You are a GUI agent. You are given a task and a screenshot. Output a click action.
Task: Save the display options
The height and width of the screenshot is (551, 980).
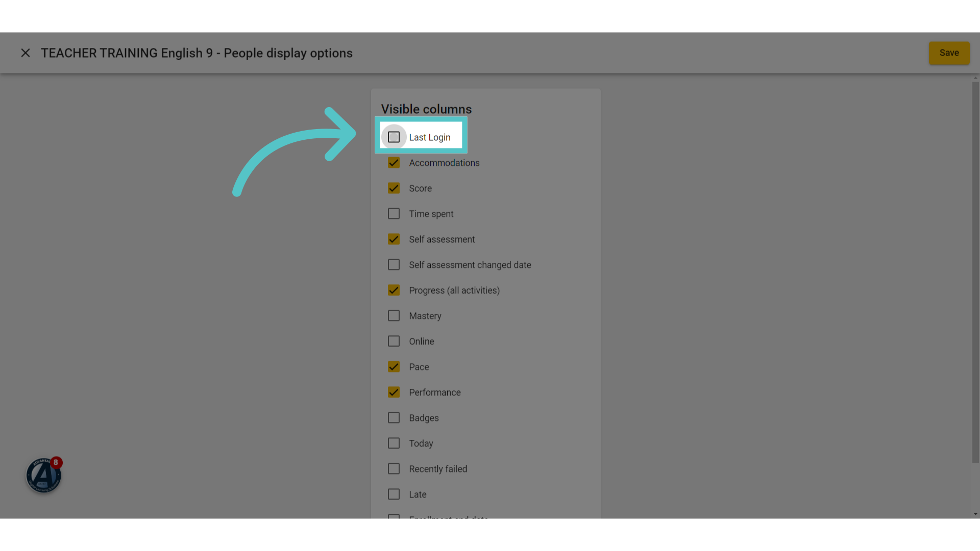tap(949, 53)
